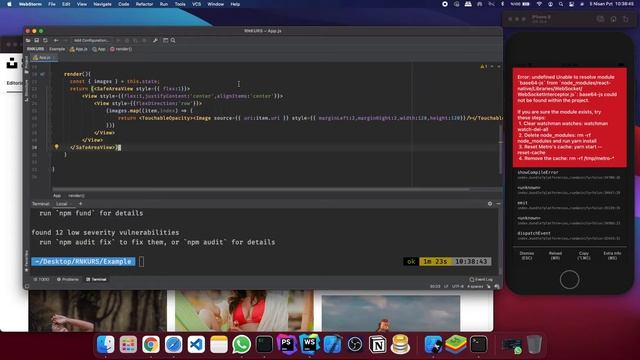Click LF line separator in status bar
The width and height of the screenshot is (640, 360).
point(446,286)
